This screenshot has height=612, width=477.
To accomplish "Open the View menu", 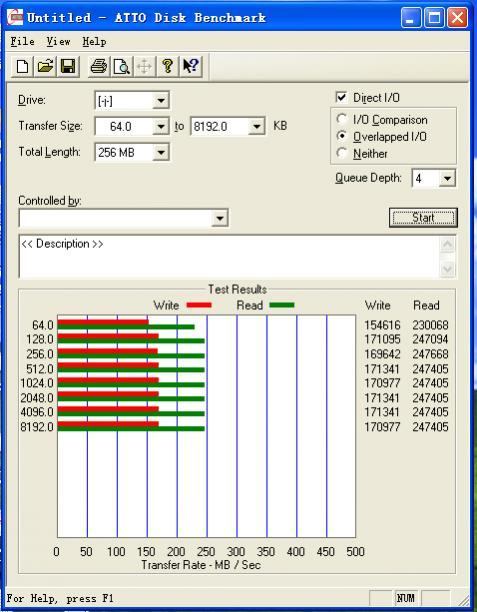I will [58, 41].
